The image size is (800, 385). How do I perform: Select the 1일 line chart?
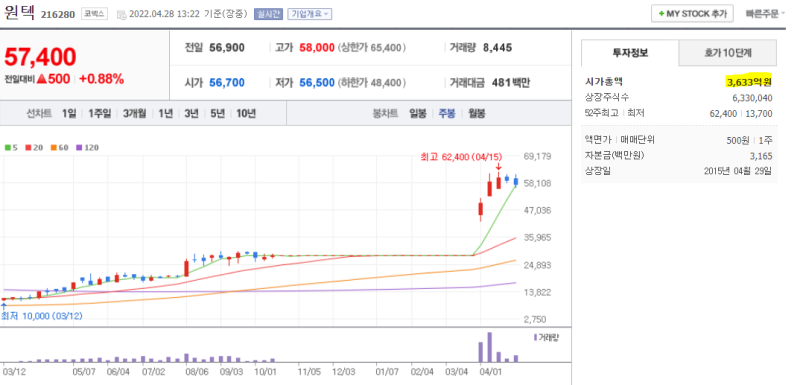click(x=69, y=113)
